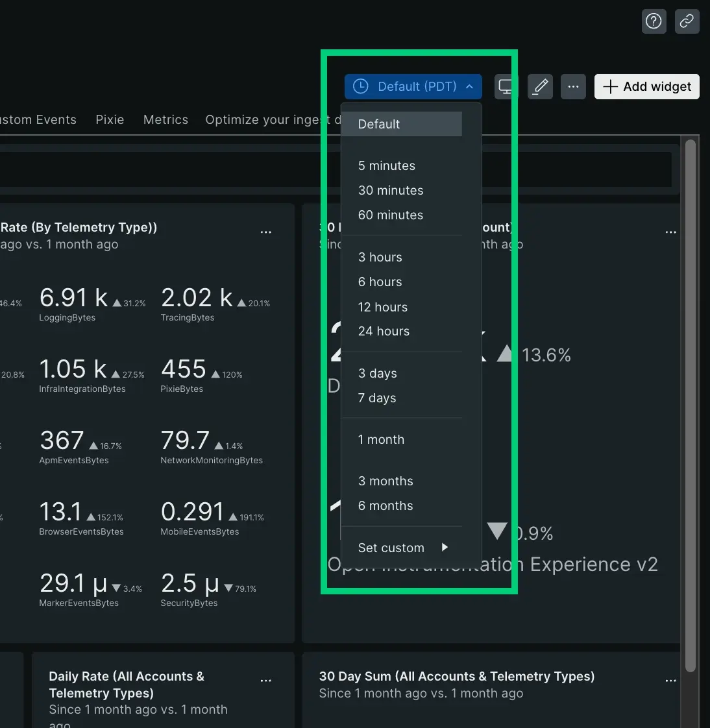The image size is (710, 728).
Task: Open the Metrics tab
Action: click(165, 120)
